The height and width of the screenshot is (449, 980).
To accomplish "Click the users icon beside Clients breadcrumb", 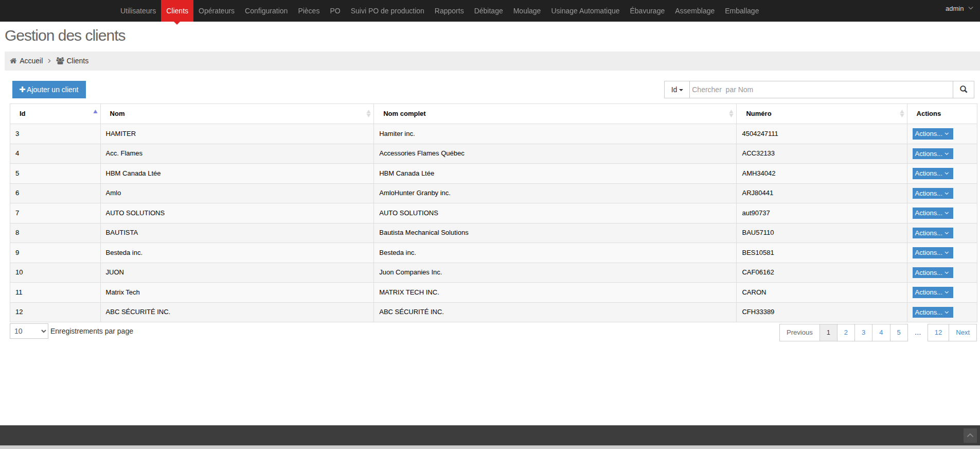I will (60, 61).
